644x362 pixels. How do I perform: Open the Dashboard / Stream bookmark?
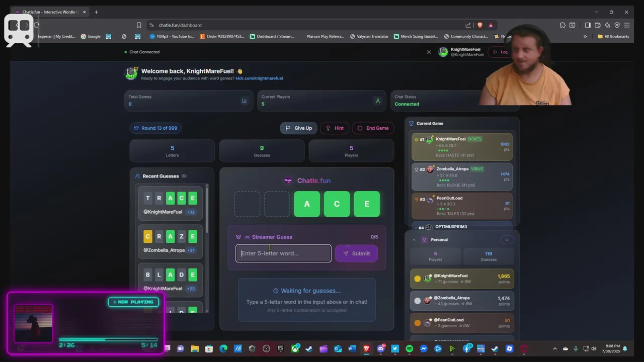coord(272,36)
